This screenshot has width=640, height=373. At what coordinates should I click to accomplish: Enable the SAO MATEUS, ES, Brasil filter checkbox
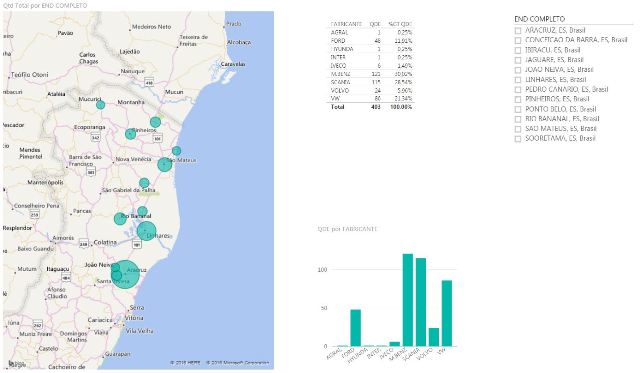518,129
